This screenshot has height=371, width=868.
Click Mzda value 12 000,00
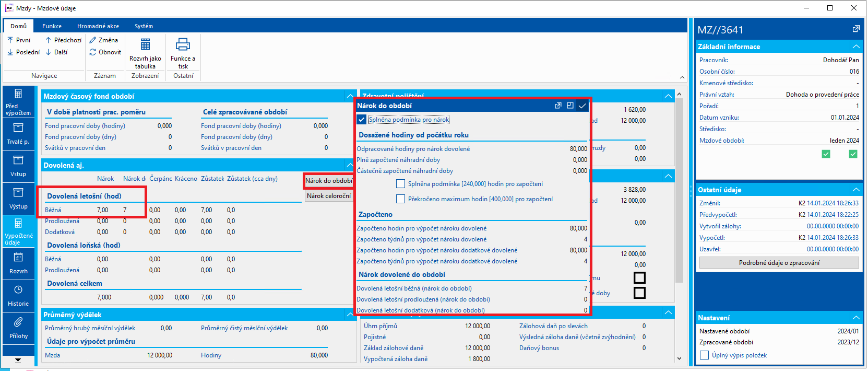coord(159,355)
